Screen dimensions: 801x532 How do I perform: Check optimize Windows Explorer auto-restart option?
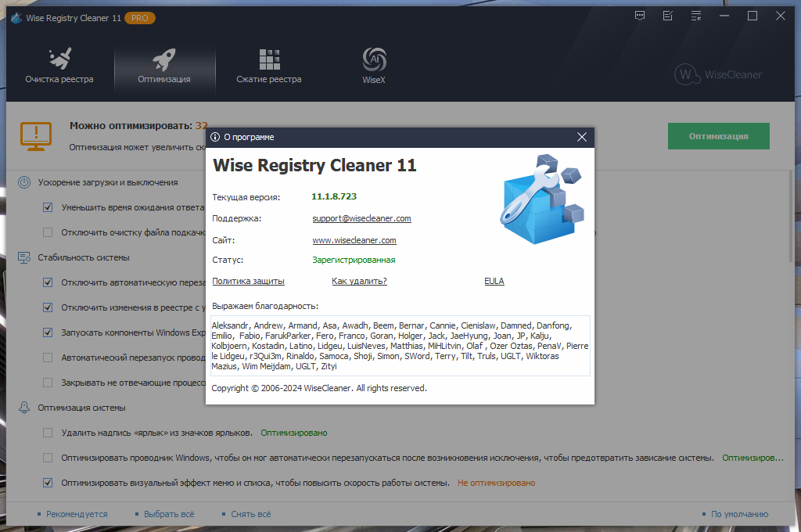click(x=48, y=458)
